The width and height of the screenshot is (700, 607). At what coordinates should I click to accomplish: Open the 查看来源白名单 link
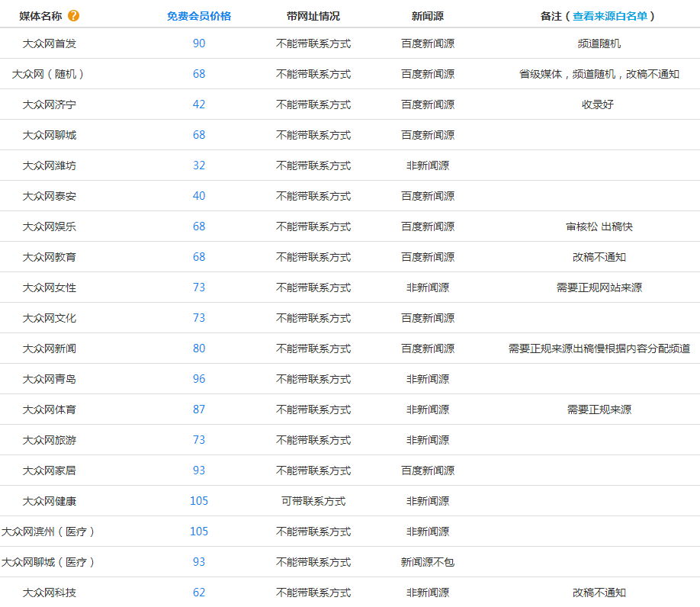610,16
